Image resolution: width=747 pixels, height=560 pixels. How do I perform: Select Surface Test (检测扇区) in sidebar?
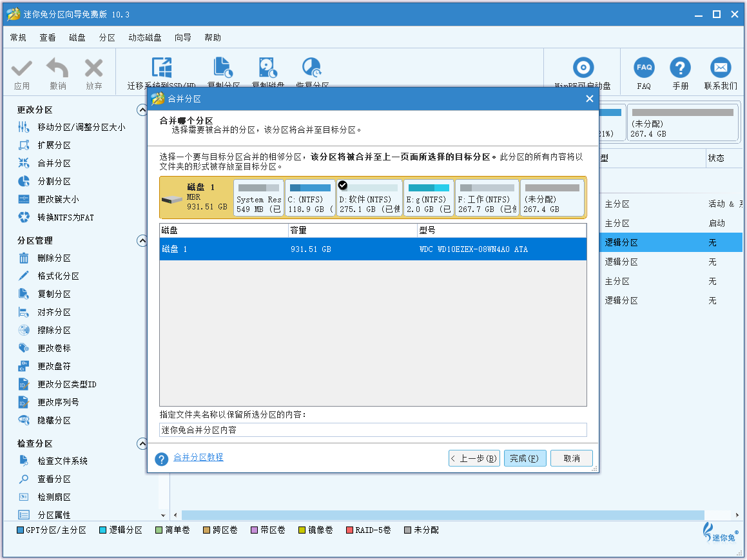tap(44, 497)
